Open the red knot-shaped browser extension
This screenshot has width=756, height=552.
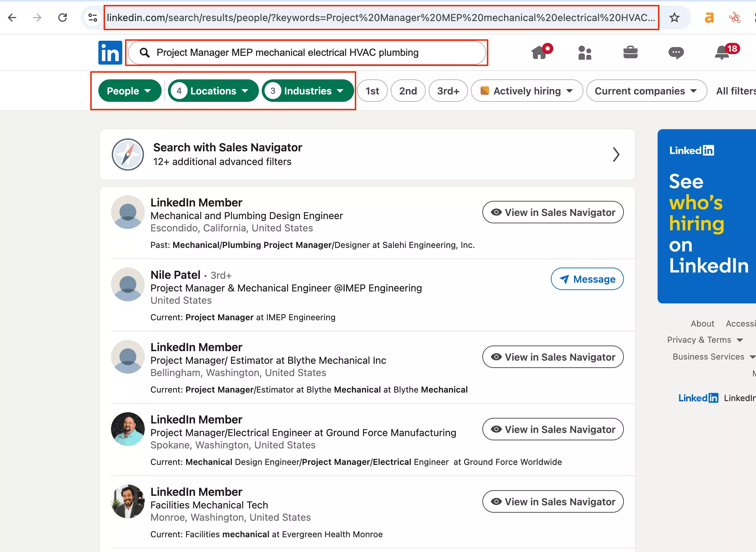(735, 18)
